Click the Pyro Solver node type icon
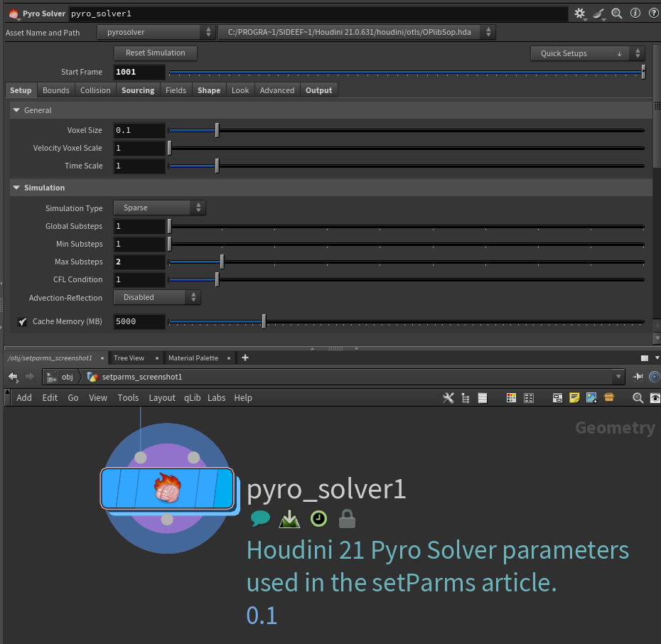The width and height of the screenshot is (661, 644). [x=14, y=14]
